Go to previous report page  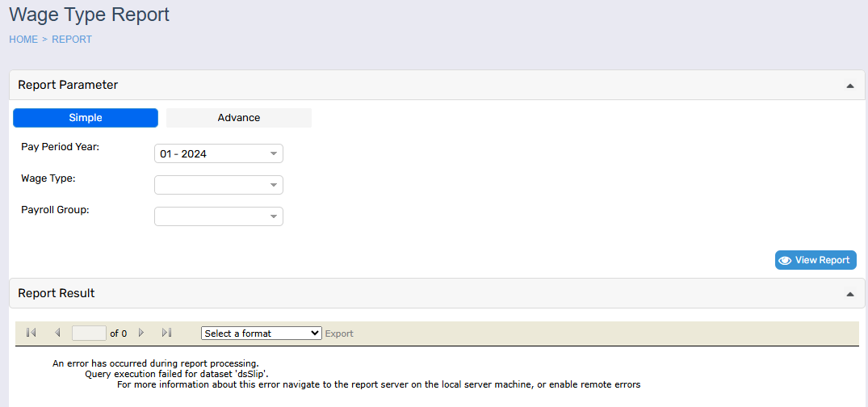57,333
